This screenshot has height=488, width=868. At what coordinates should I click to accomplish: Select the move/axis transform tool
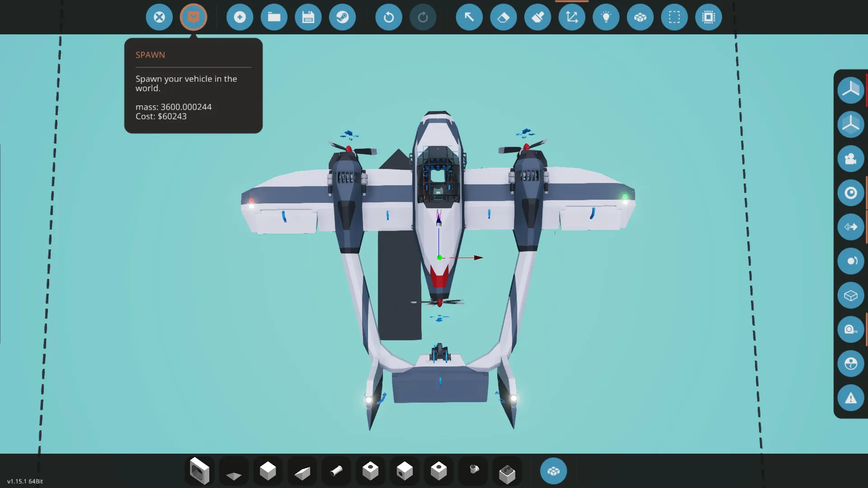tap(572, 18)
